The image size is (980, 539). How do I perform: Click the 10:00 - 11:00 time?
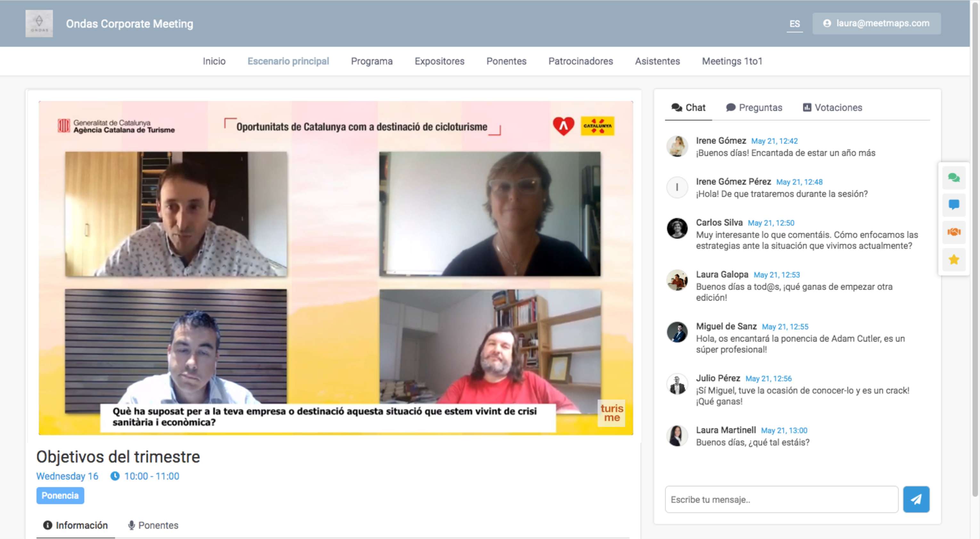tap(151, 476)
